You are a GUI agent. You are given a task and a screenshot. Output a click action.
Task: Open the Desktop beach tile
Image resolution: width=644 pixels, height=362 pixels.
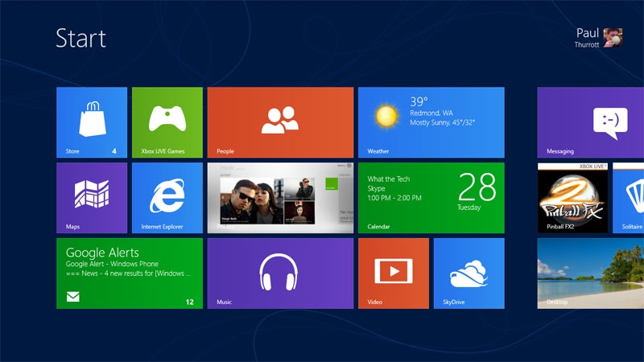[x=590, y=274]
